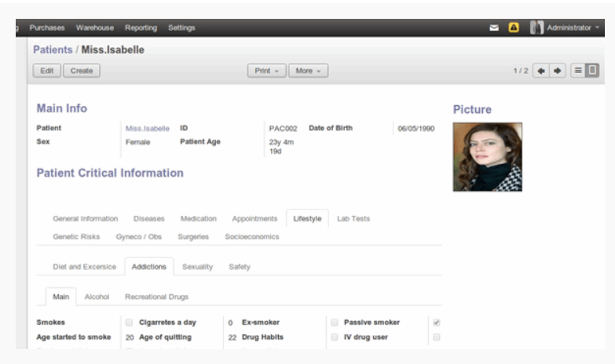Expand the Administrator user menu

coord(573,27)
